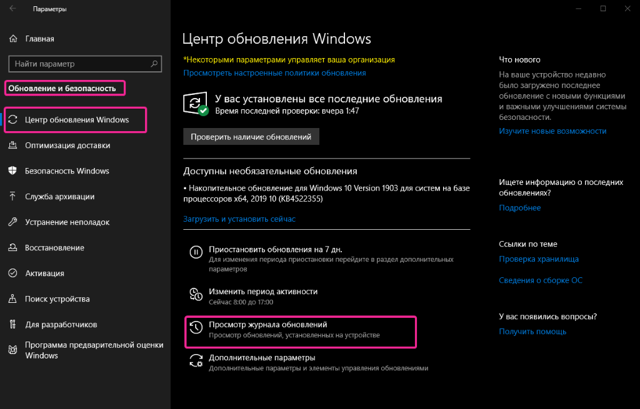Click the back arrow in title bar
Screen dimensions: 640x409
(x=13, y=9)
